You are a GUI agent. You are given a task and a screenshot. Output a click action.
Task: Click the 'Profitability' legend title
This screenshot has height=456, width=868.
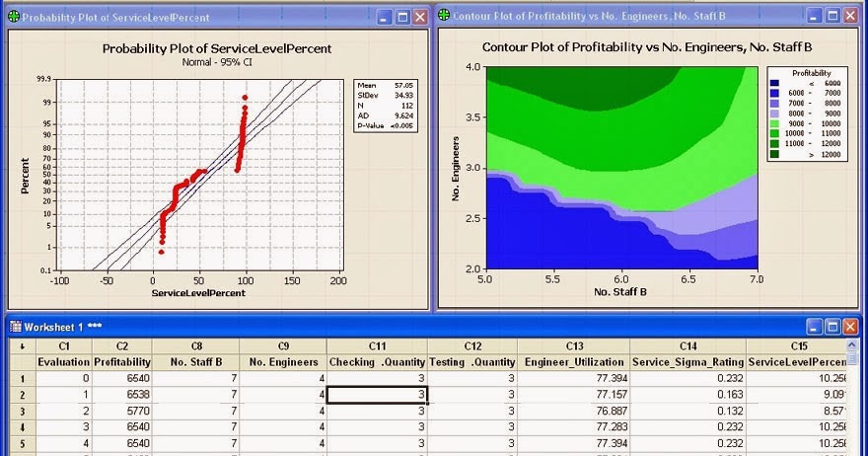(x=812, y=73)
